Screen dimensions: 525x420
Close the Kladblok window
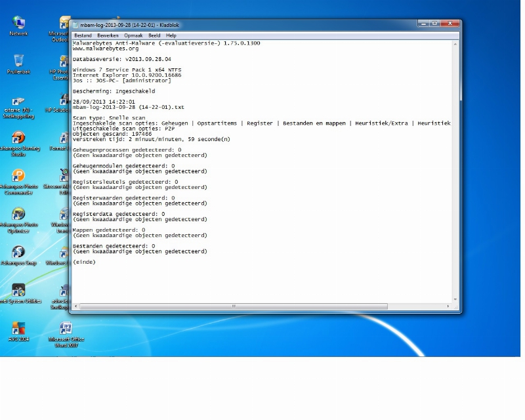point(450,24)
